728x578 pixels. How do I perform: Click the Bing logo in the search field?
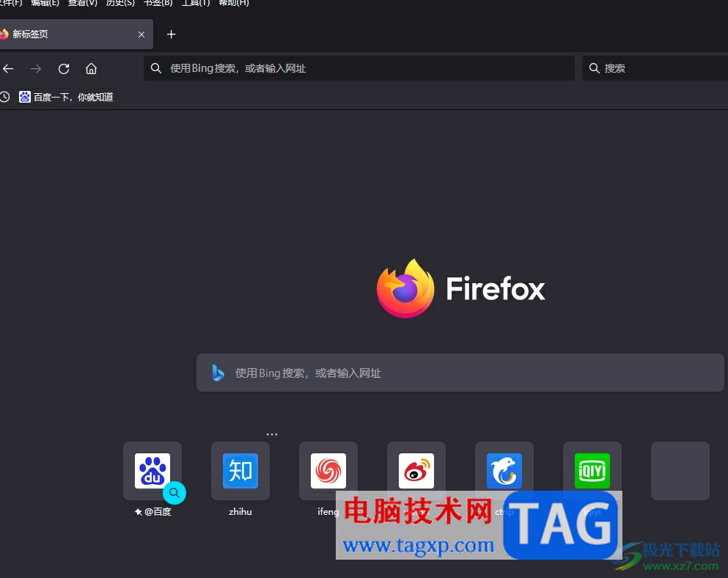tap(218, 373)
